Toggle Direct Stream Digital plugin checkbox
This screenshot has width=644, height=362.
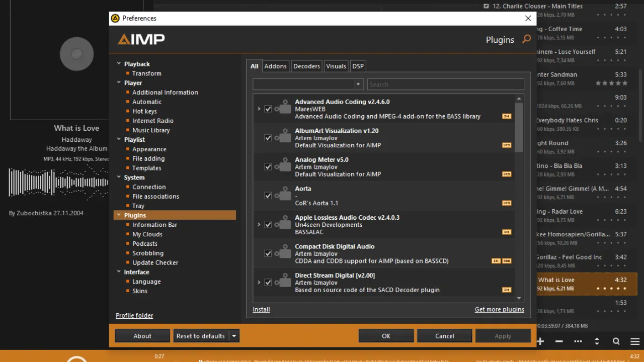pos(268,283)
